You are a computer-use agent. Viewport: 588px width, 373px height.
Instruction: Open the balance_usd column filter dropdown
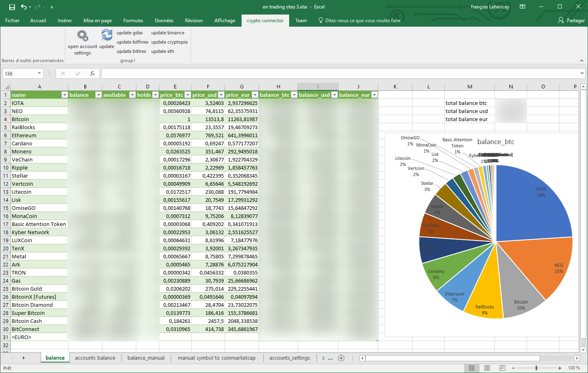coord(334,95)
